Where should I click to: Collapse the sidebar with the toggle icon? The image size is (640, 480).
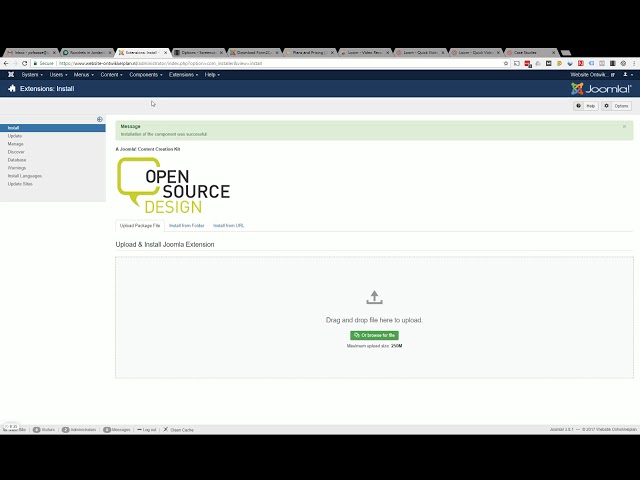click(100, 119)
